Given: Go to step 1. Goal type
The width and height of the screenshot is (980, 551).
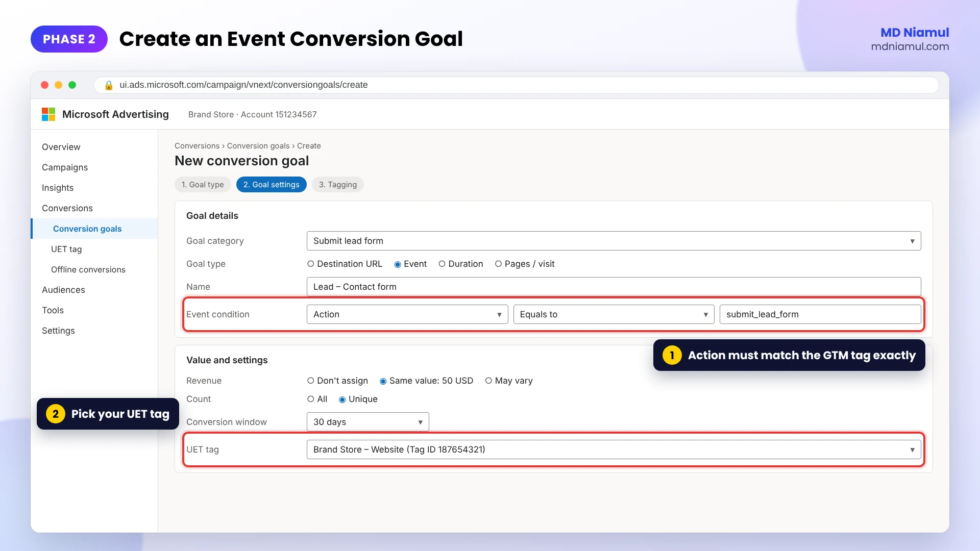Looking at the screenshot, I should pos(203,185).
